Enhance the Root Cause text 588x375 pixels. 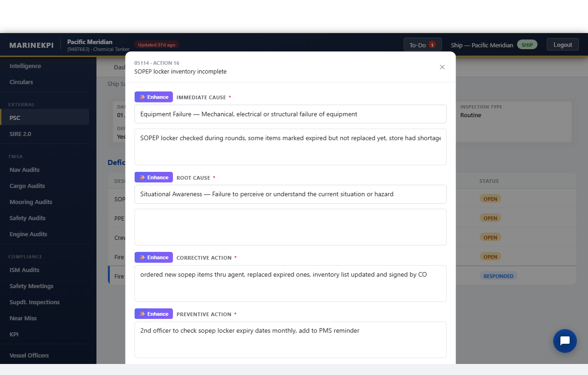click(153, 177)
